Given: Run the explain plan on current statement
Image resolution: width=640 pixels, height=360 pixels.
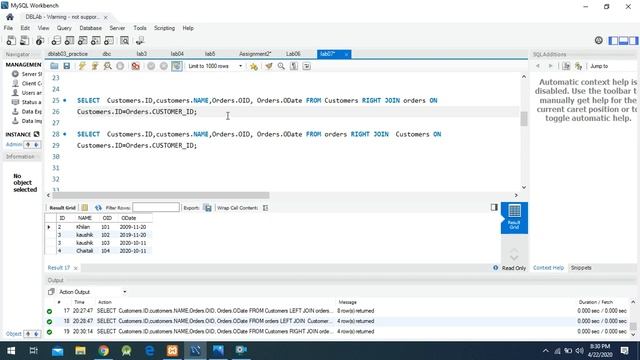Looking at the screenshot, I should click(x=107, y=66).
